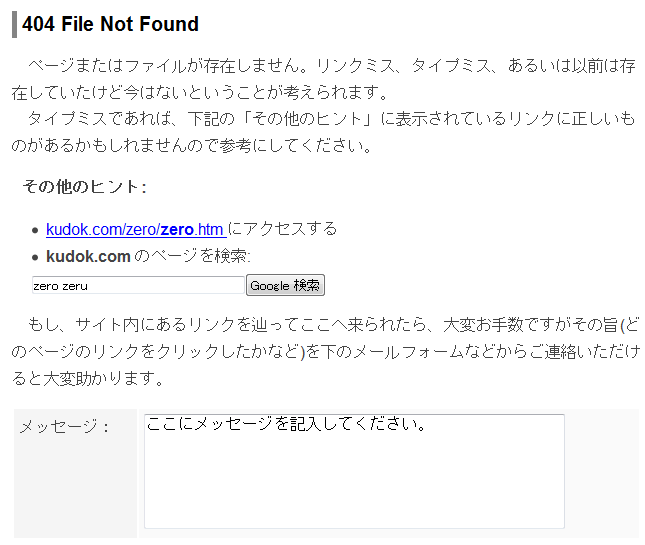Screen dimensions: 645x545
Task: Click the "ここにメッセージを記入してください。" placeholder text
Action: click(x=287, y=425)
